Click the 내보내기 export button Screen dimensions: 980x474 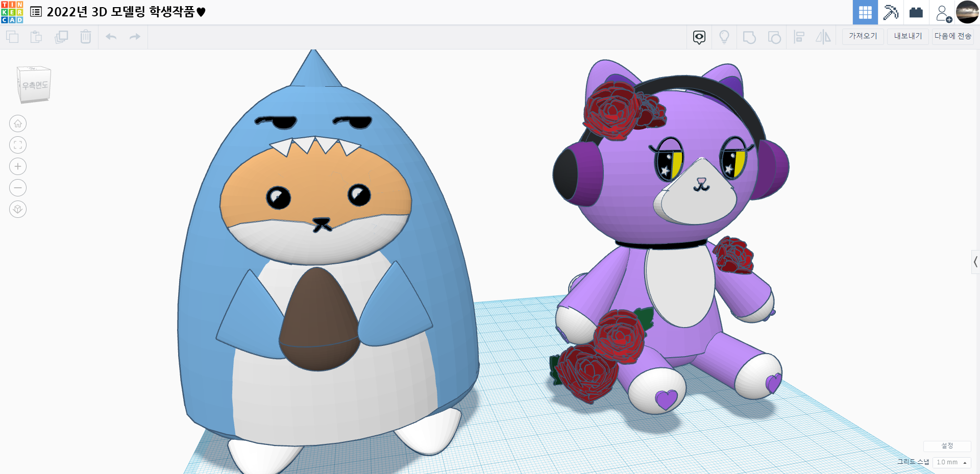tap(908, 36)
